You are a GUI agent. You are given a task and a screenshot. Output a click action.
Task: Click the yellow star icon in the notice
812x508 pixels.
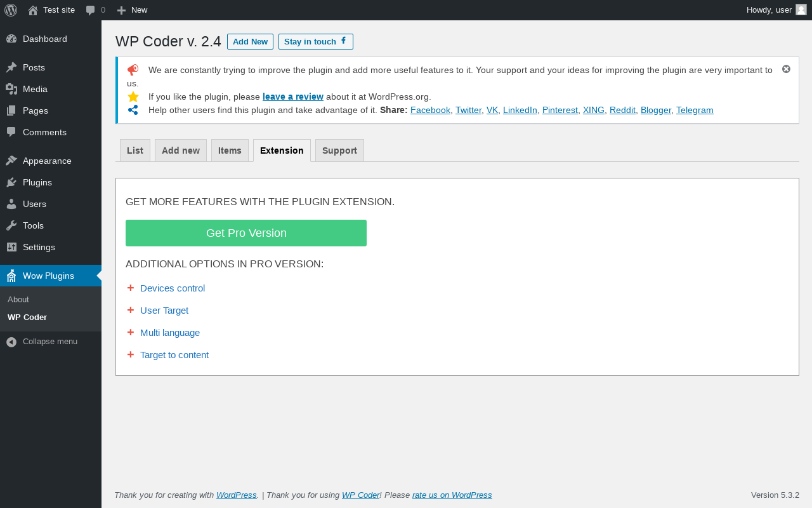pyautogui.click(x=133, y=97)
